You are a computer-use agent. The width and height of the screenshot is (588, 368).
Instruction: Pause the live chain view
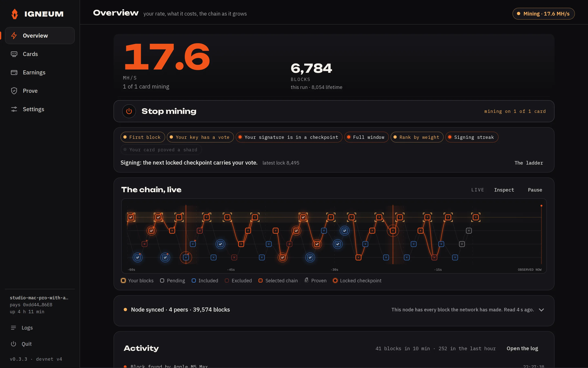point(535,190)
